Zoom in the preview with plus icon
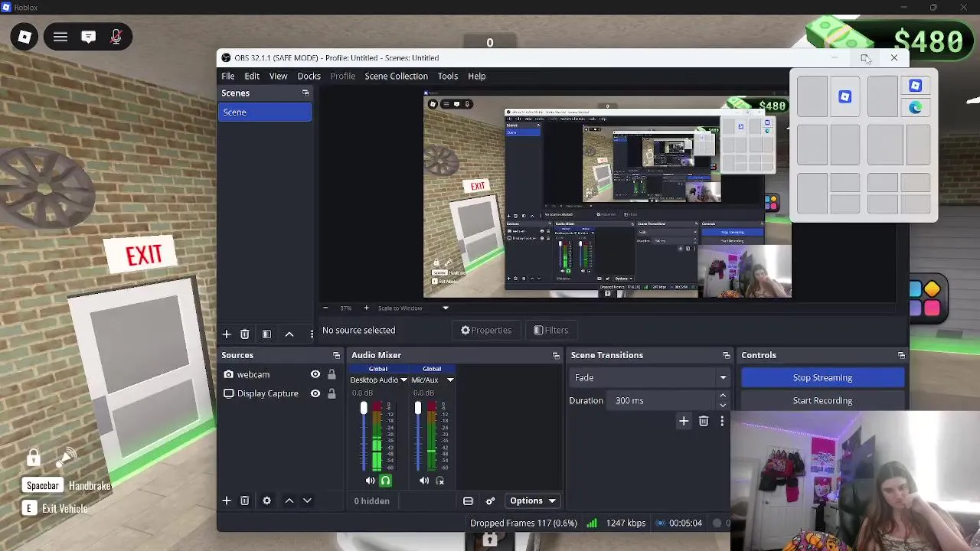980x551 pixels. (366, 308)
